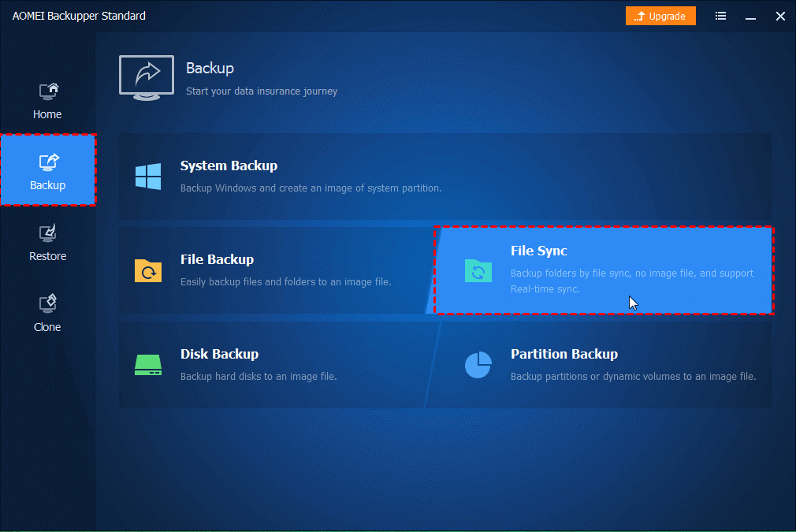Open the Restore sidebar icon
Viewport: 796px width, 532px height.
point(48,233)
